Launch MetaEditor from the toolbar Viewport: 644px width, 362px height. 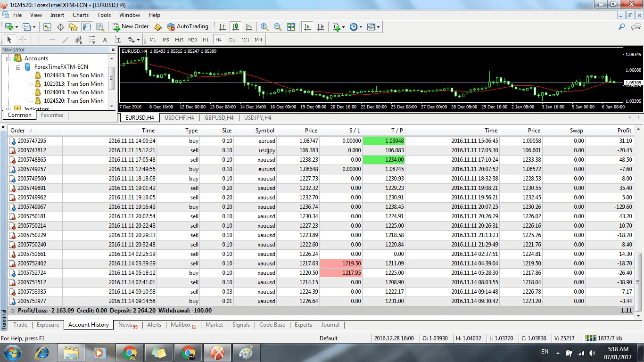point(158,27)
